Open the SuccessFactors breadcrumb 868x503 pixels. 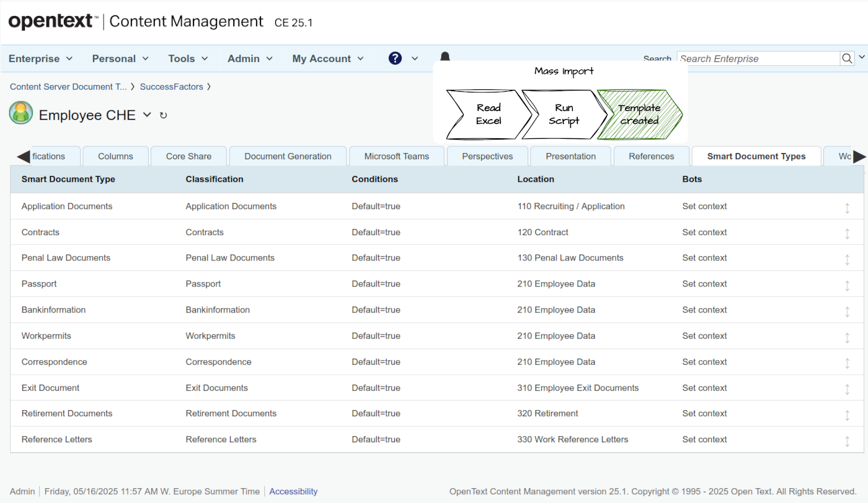pyautogui.click(x=172, y=87)
